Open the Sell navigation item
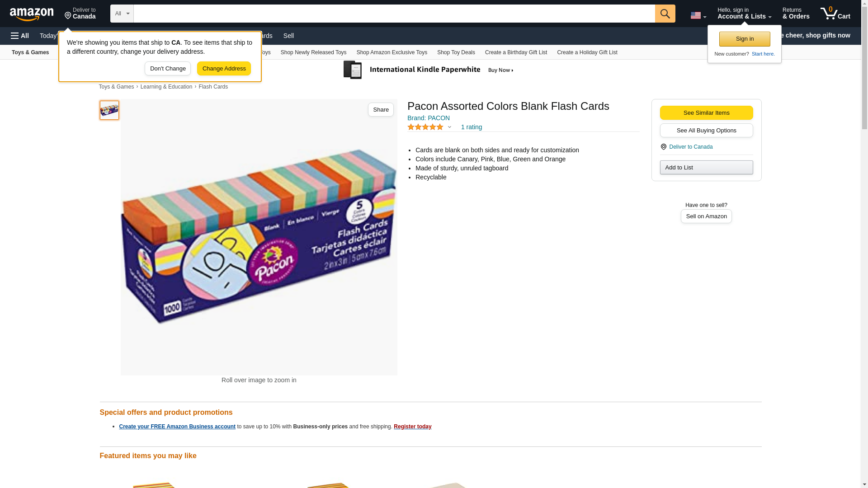Image resolution: width=868 pixels, height=488 pixels. tap(288, 36)
